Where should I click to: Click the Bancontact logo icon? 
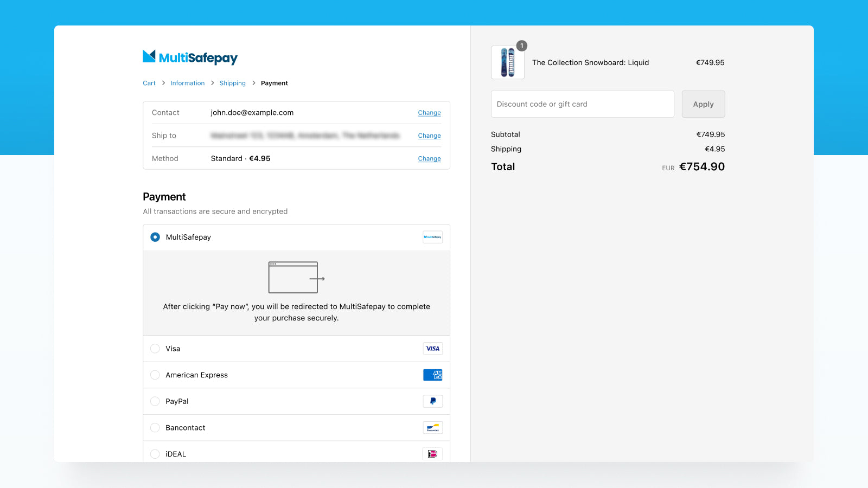(x=432, y=428)
